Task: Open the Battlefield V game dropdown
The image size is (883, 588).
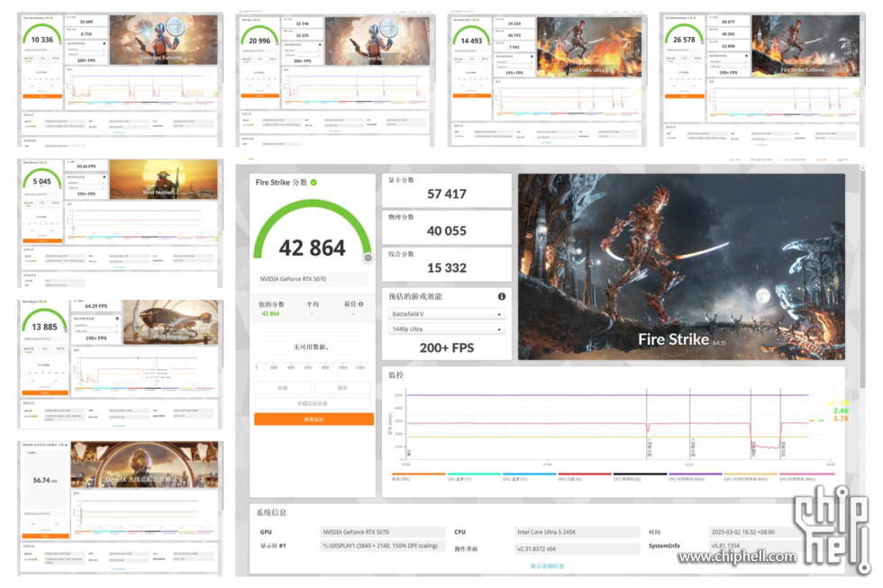Action: coord(446,314)
